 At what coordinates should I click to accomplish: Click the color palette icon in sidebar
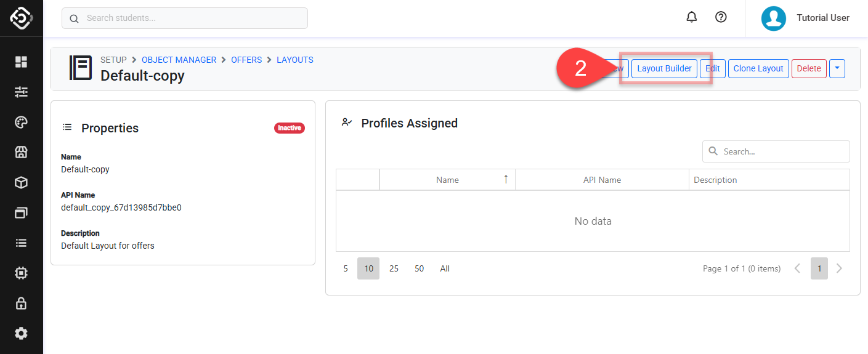click(x=22, y=122)
